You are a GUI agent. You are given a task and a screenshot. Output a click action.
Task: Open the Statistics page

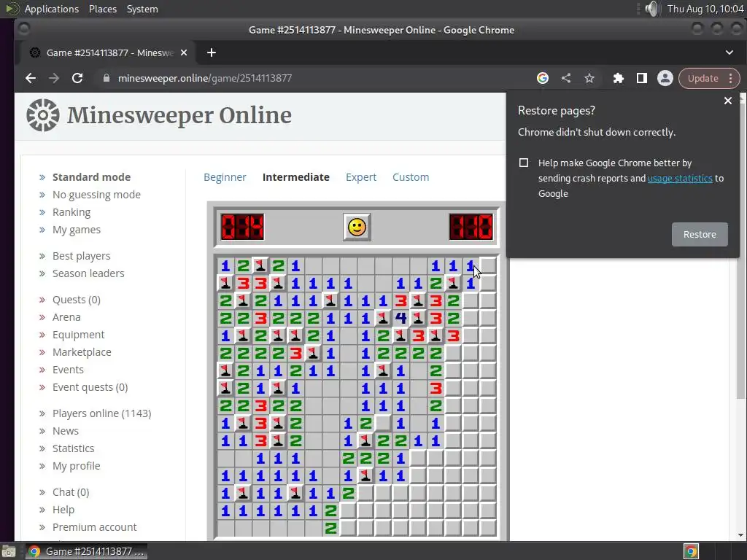coord(74,448)
